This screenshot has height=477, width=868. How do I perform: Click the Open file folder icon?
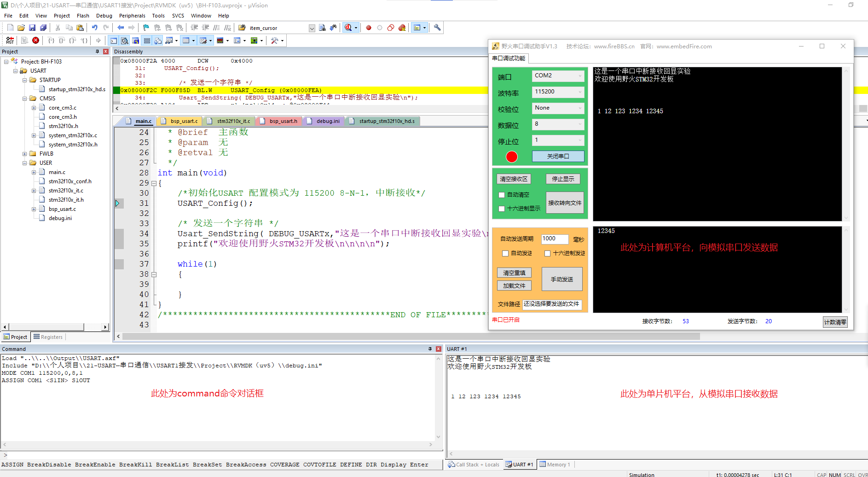[x=21, y=28]
